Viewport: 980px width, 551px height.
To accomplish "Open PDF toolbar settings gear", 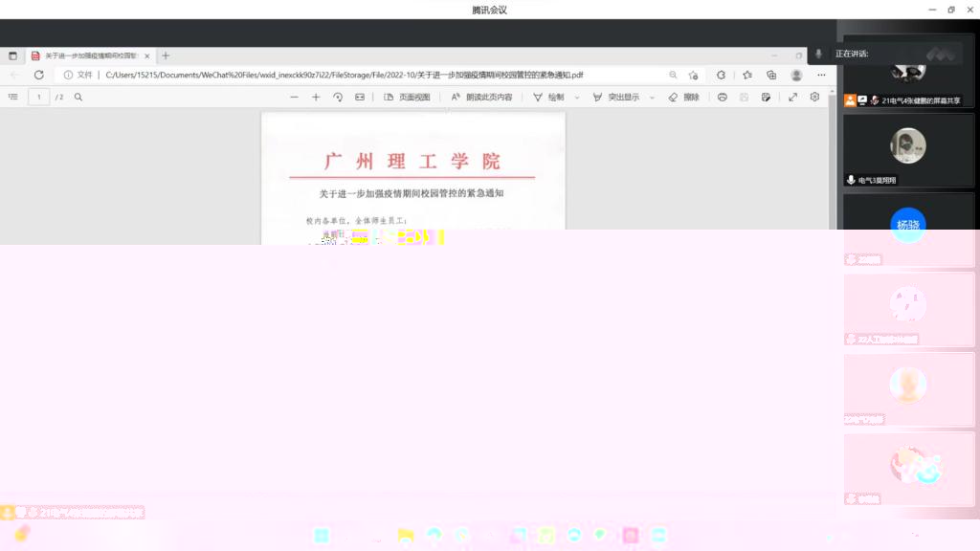I will point(814,97).
